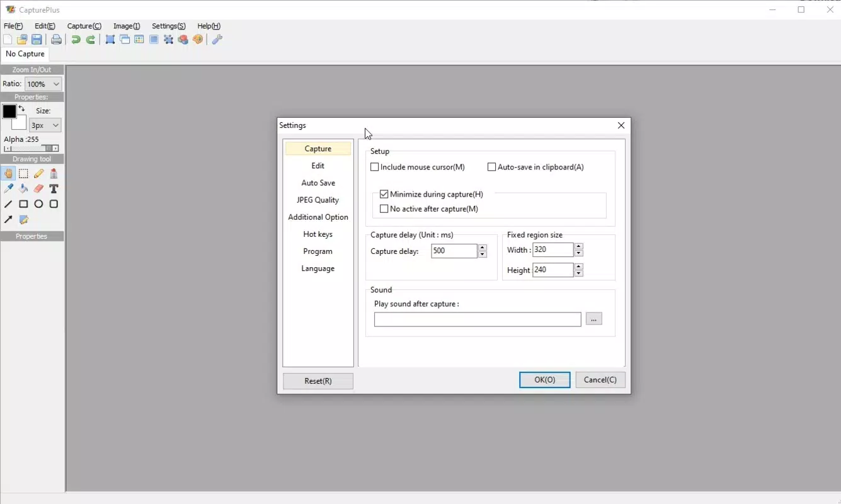Click the Open file folder icon
This screenshot has height=504, width=841.
[22, 40]
